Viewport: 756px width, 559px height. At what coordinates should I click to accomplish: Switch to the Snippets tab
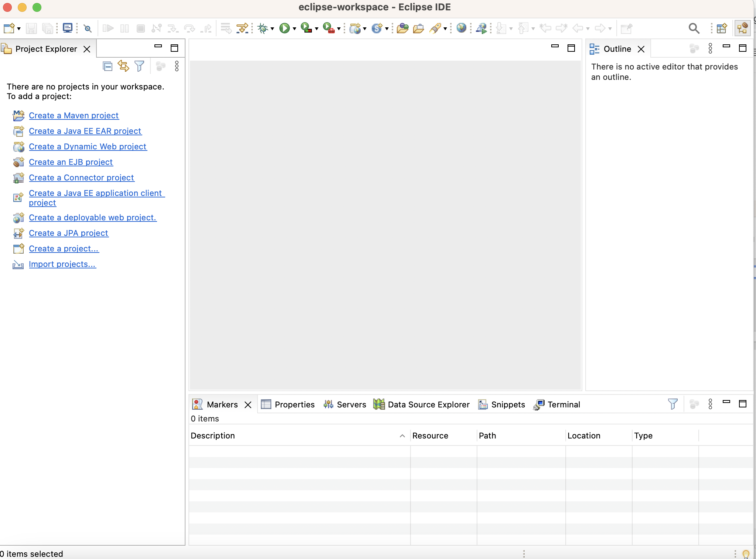(x=502, y=404)
